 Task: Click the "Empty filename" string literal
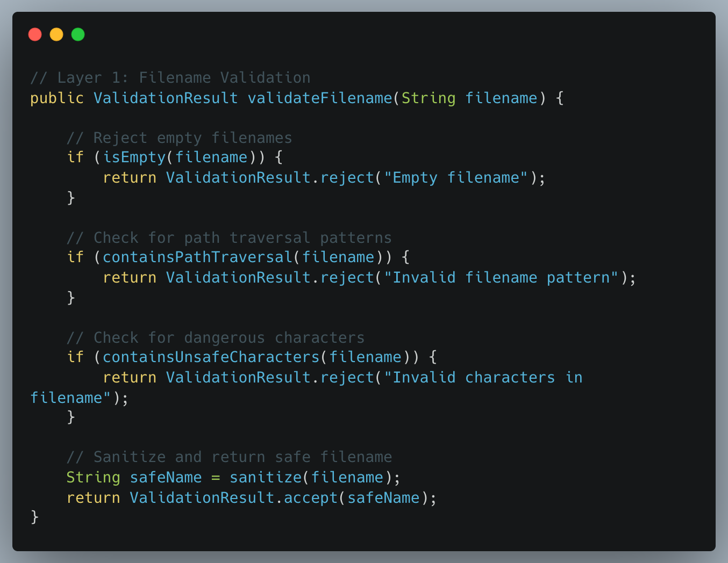456,177
